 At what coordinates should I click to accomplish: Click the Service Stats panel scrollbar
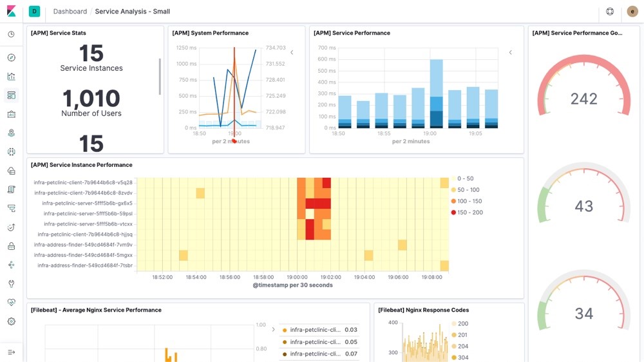coord(160,77)
